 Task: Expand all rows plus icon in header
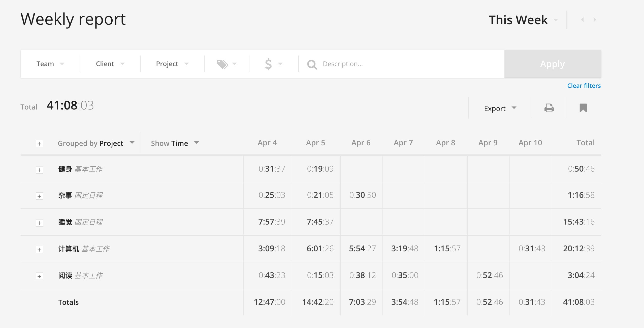(39, 144)
